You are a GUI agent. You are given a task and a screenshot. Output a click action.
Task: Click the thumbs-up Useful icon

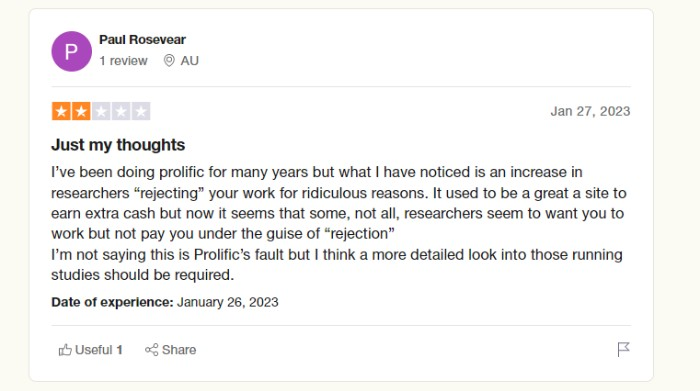click(65, 350)
